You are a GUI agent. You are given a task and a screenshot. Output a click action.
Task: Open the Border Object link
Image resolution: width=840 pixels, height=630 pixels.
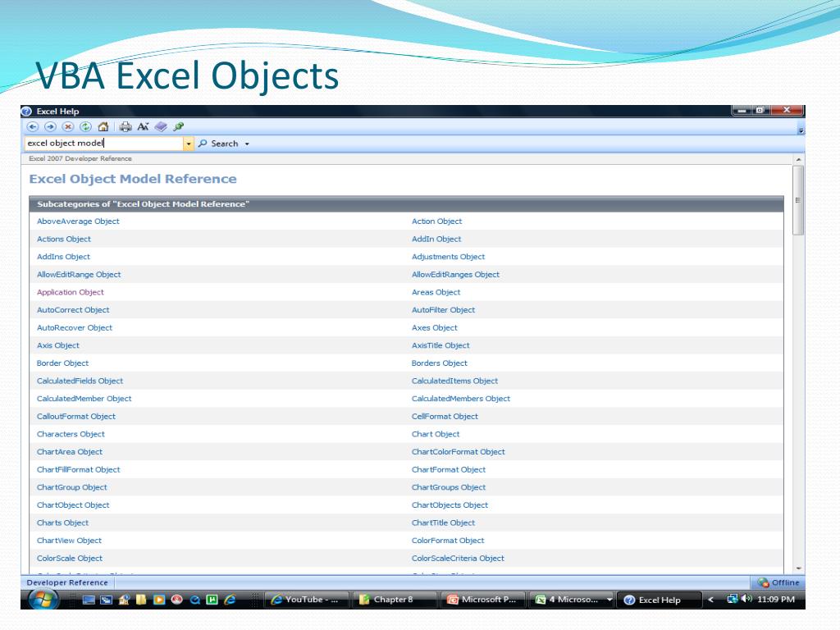[62, 363]
